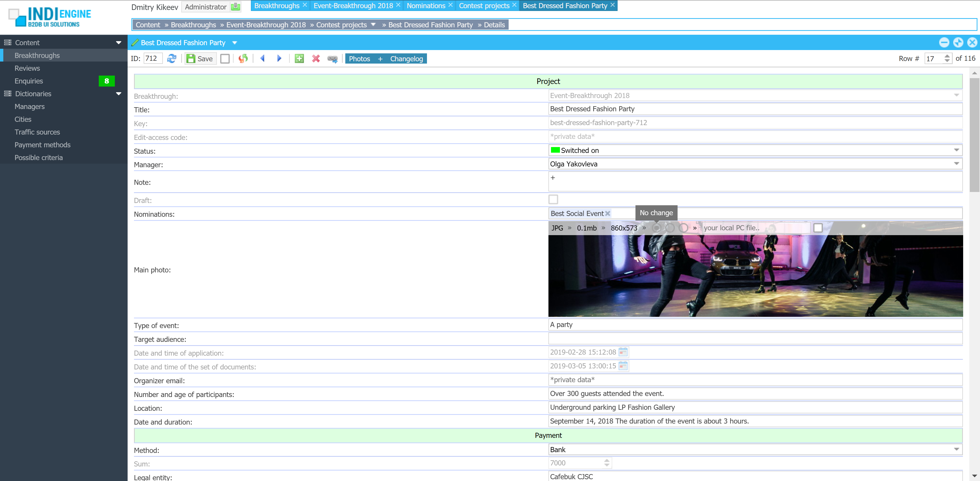Click the red X delete icon
Viewport: 980px width, 481px height.
coord(316,59)
